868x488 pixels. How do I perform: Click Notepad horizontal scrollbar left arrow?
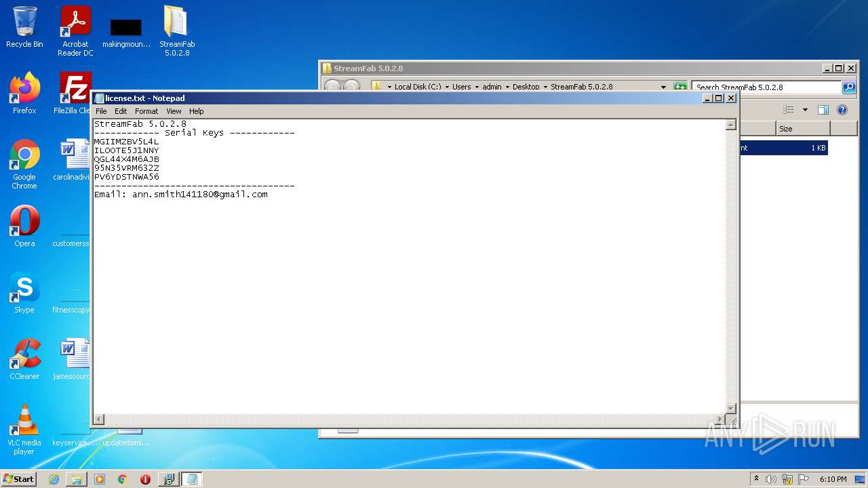click(99, 420)
